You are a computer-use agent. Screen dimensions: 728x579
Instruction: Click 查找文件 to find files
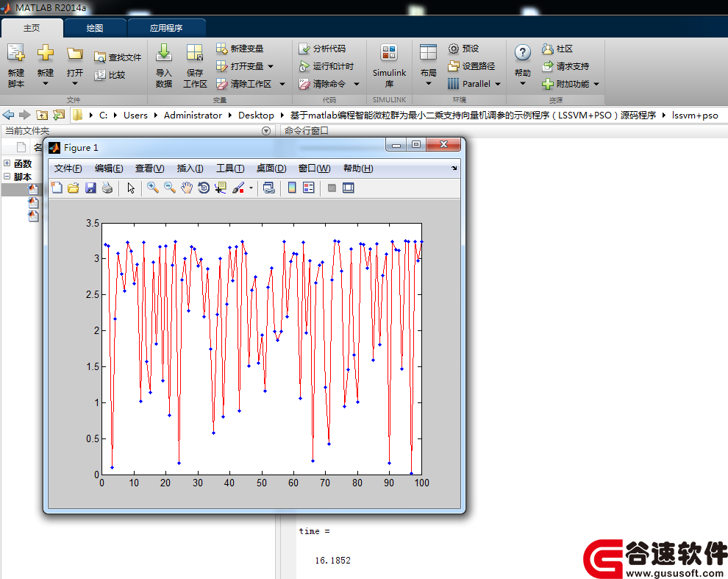click(x=118, y=57)
